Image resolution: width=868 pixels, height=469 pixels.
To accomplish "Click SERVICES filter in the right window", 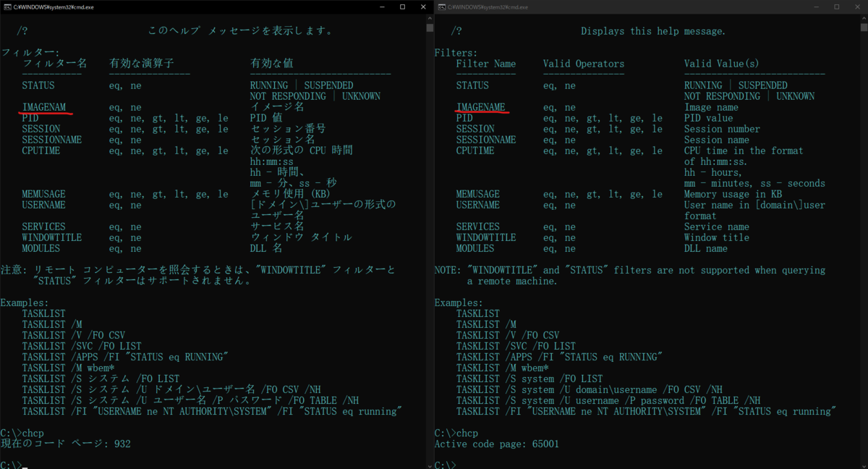I will [477, 227].
